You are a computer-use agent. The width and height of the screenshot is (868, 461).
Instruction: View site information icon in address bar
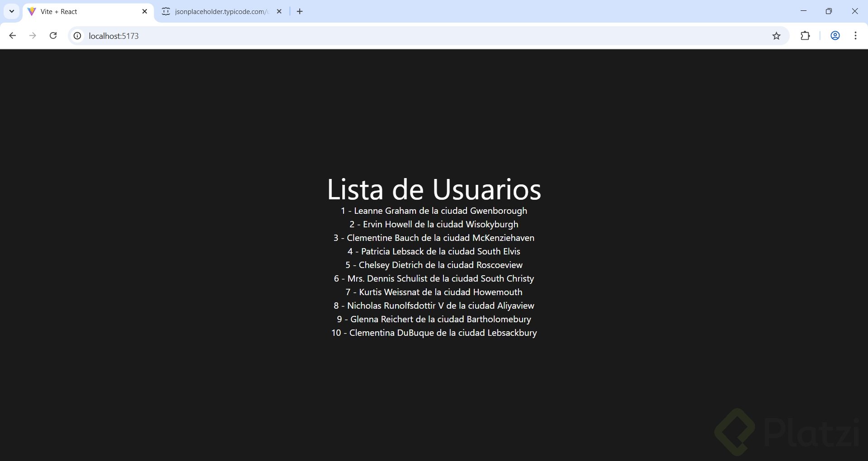coord(78,36)
